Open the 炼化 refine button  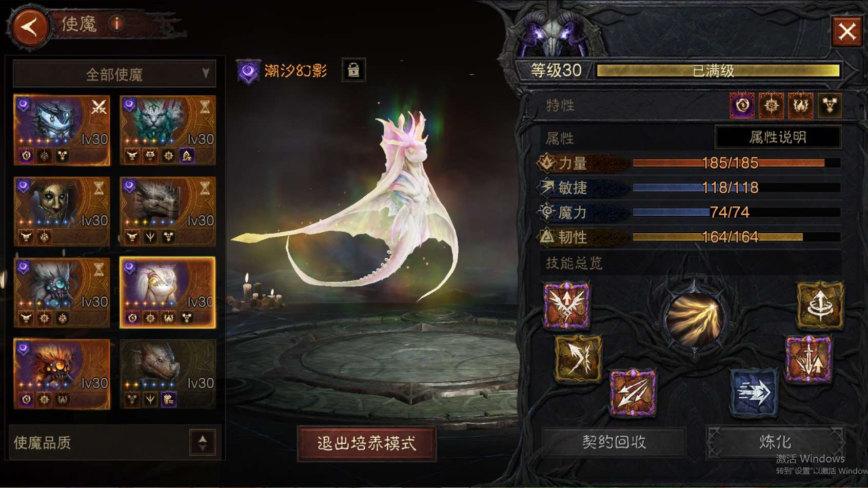click(x=775, y=442)
